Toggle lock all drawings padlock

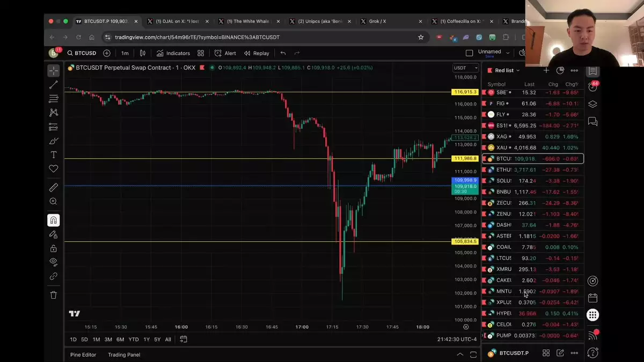(x=54, y=248)
